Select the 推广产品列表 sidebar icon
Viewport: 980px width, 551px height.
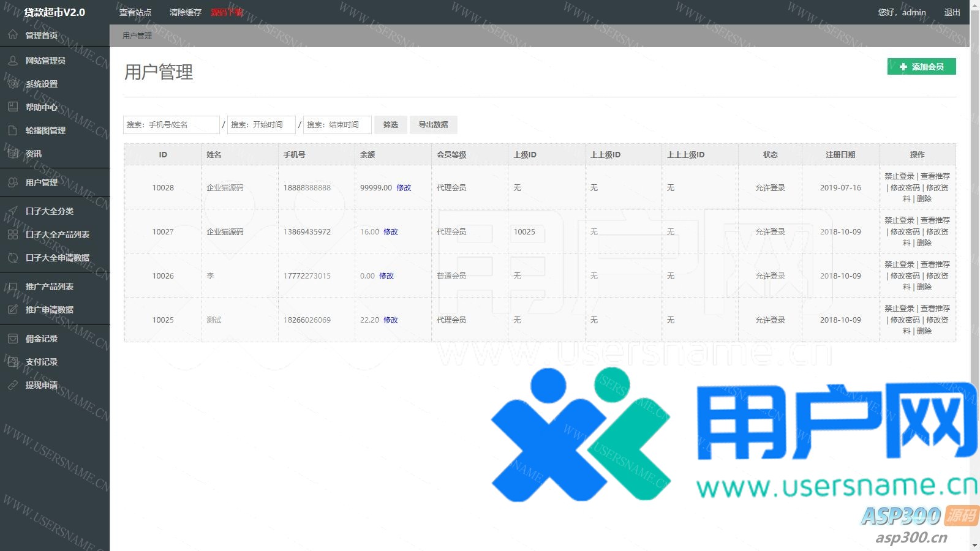(13, 287)
